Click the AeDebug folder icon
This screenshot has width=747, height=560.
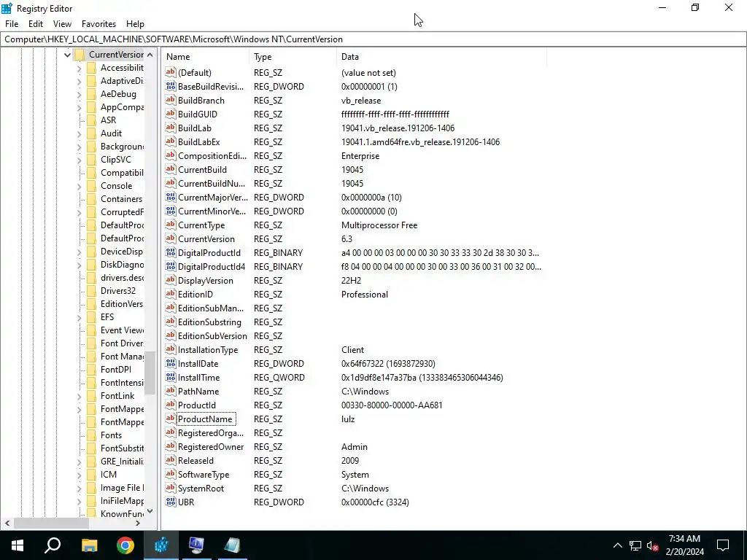point(92,94)
